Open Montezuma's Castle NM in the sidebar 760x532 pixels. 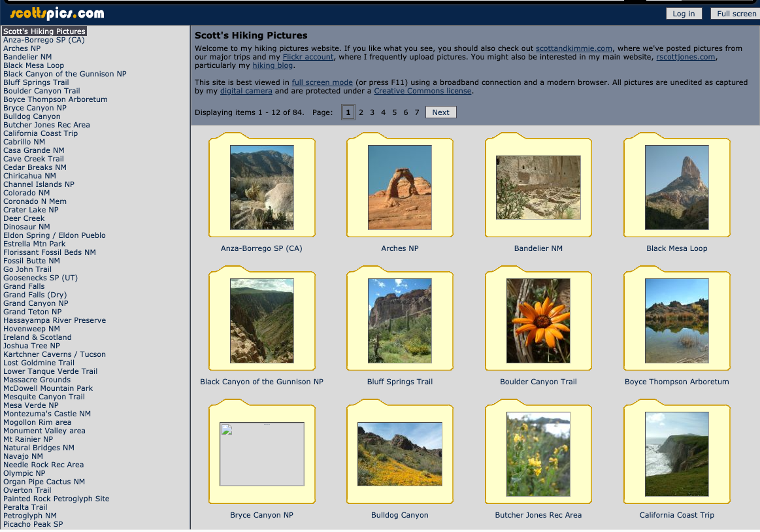pyautogui.click(x=47, y=414)
